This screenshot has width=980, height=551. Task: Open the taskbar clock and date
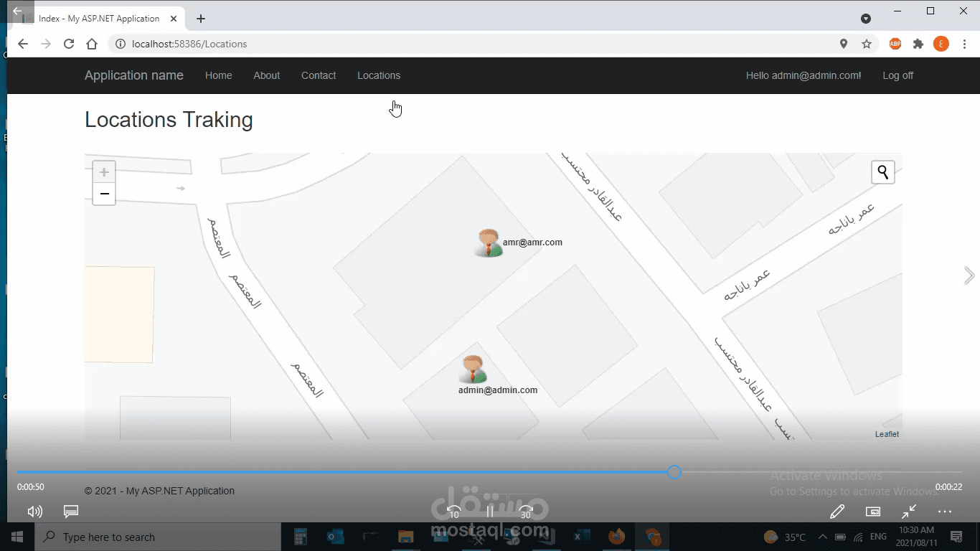[917, 537]
